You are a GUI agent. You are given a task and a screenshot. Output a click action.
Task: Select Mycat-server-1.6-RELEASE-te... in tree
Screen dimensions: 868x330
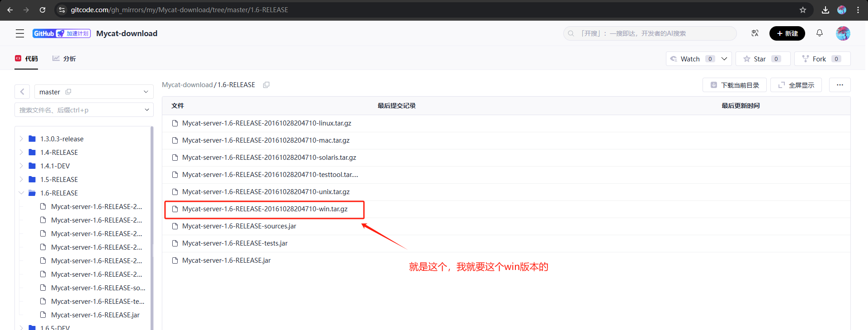98,301
